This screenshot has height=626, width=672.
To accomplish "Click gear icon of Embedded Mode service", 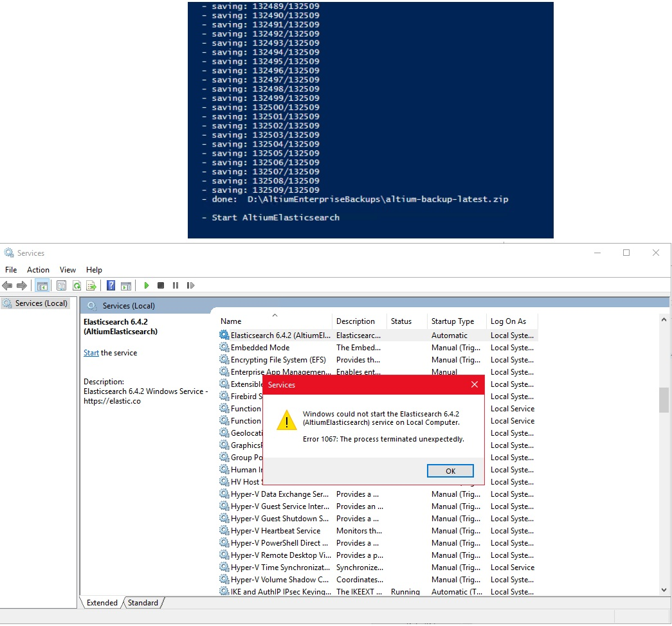I will coord(224,347).
